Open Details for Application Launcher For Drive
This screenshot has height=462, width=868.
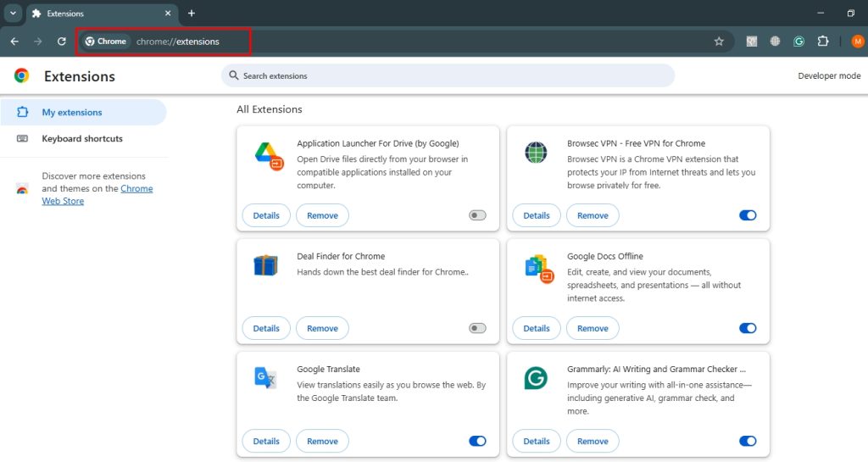266,215
